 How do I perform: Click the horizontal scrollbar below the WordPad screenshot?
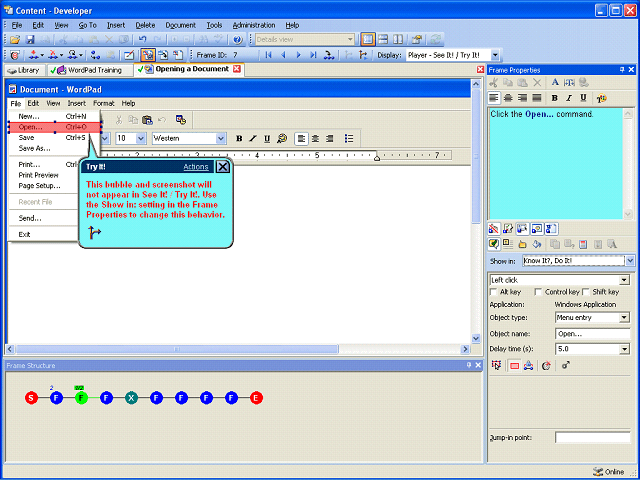(x=238, y=349)
